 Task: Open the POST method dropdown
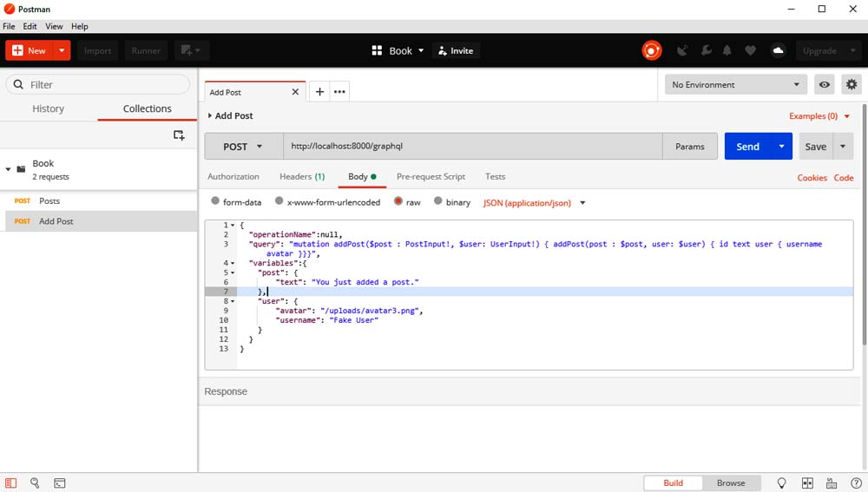click(x=244, y=147)
